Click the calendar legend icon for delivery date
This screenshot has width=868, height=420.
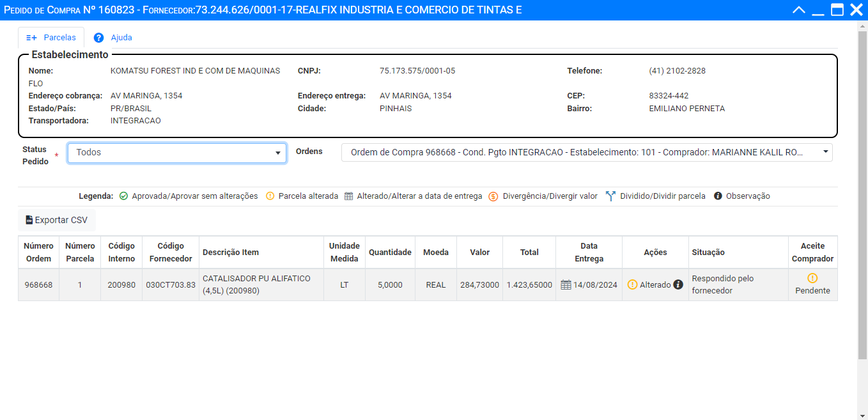[x=348, y=196]
